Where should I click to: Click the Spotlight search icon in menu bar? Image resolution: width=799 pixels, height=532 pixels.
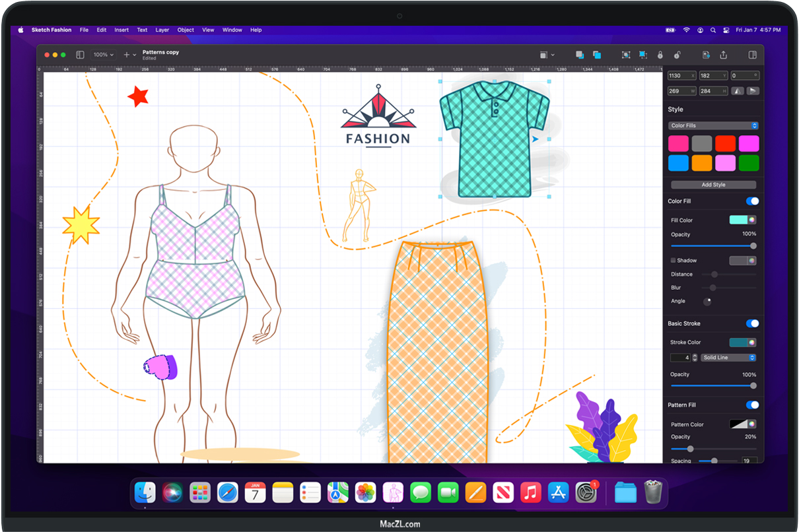(712, 30)
